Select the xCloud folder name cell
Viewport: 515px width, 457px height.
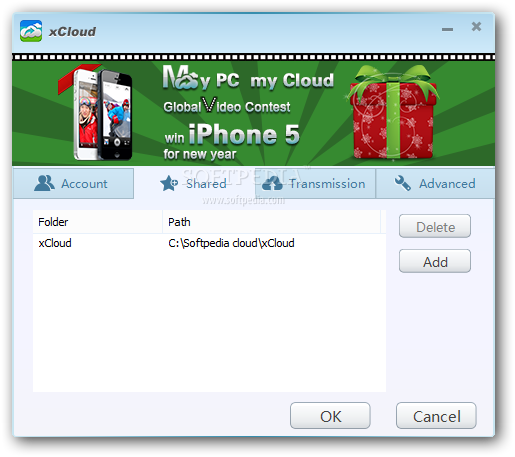(55, 243)
